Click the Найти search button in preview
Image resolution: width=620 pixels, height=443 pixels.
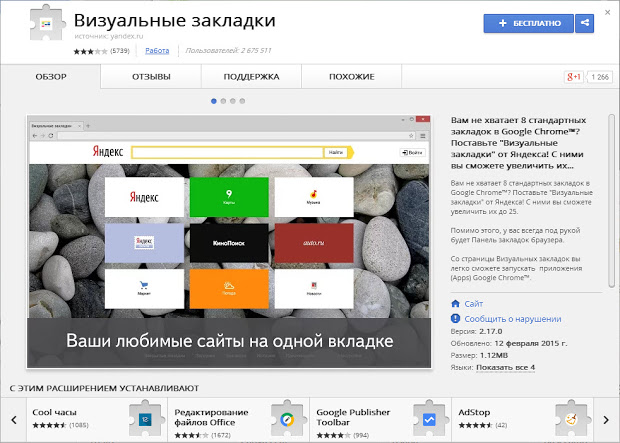pyautogui.click(x=336, y=152)
